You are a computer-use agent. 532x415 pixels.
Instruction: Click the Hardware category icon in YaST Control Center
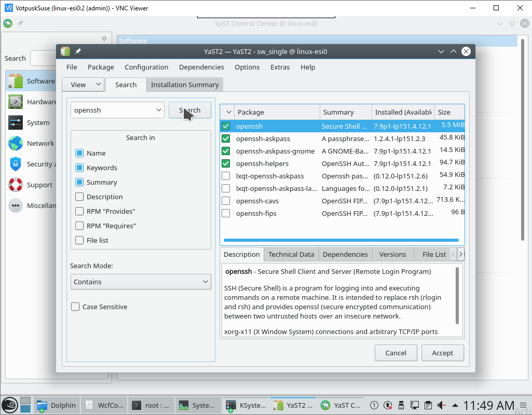click(16, 102)
